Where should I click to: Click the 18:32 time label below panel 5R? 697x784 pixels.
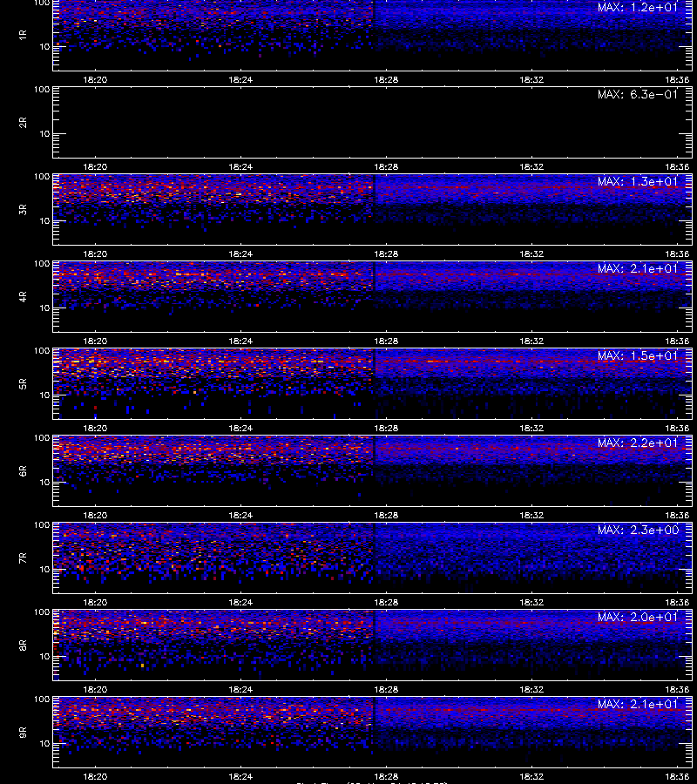pyautogui.click(x=531, y=429)
